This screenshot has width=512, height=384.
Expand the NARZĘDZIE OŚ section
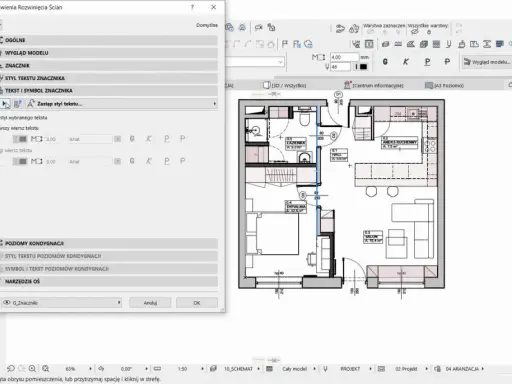(109, 281)
